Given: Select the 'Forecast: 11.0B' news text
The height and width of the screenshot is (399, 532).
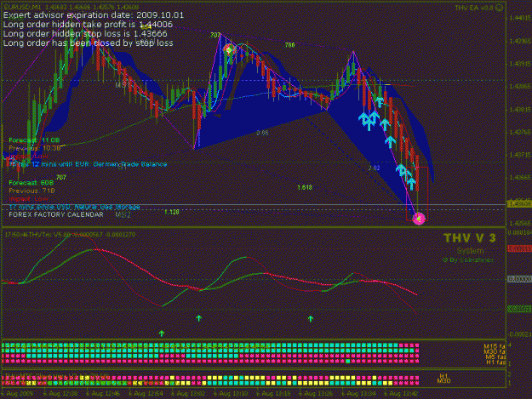Looking at the screenshot, I should [x=34, y=140].
